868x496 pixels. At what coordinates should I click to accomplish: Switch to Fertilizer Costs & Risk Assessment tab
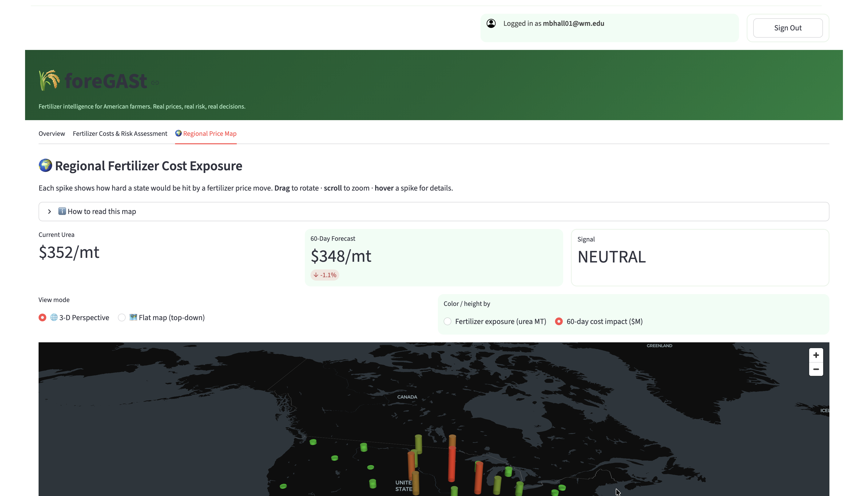click(120, 134)
